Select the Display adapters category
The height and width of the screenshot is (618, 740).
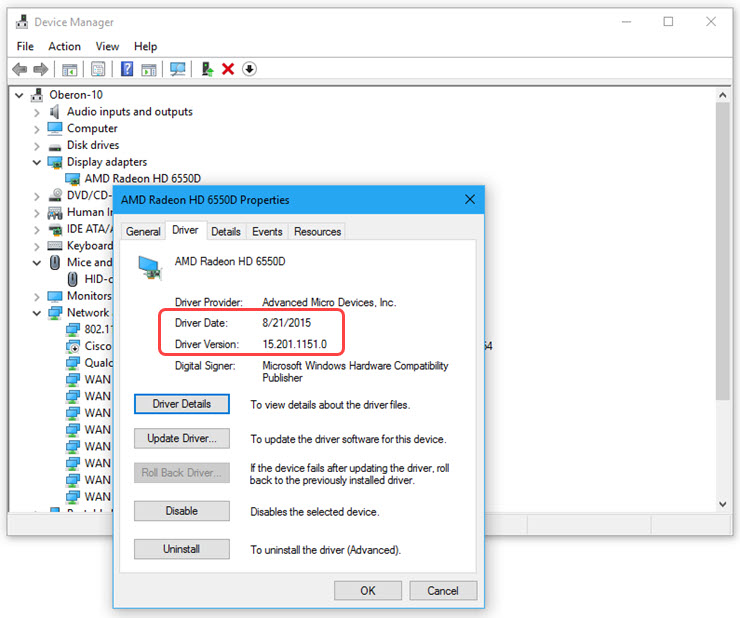(x=107, y=162)
